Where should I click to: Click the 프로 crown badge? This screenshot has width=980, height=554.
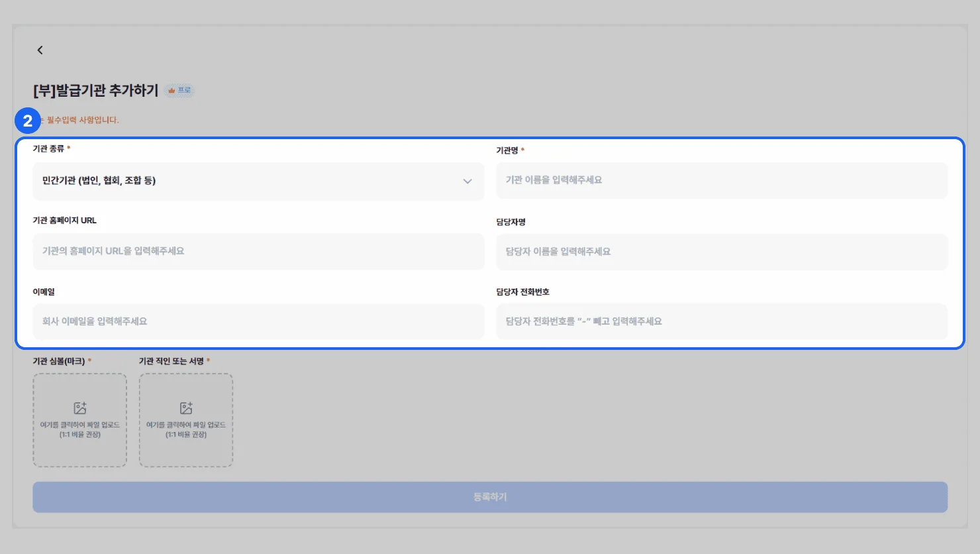179,90
